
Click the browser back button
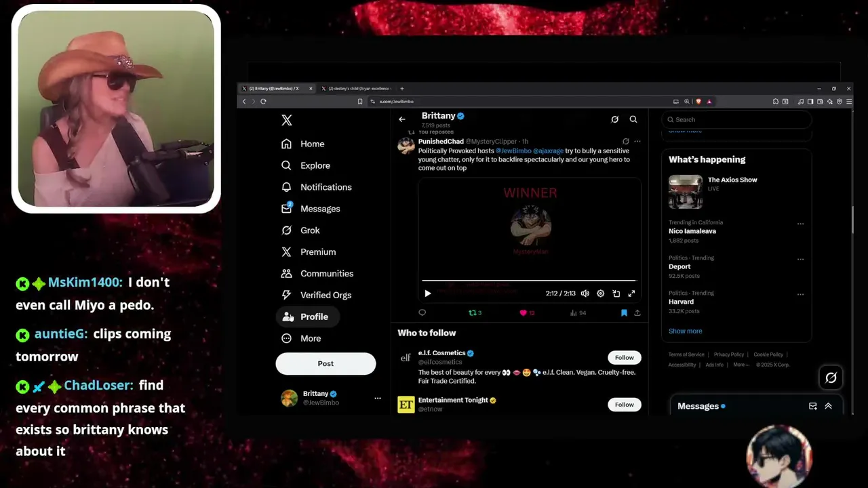tap(244, 101)
